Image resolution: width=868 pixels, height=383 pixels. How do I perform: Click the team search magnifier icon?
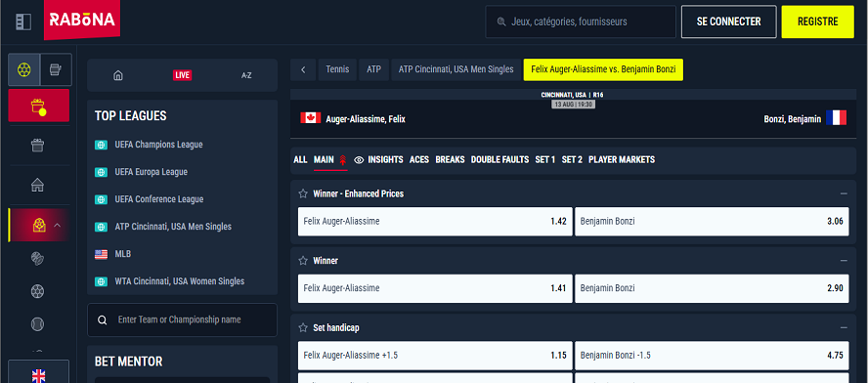click(102, 319)
